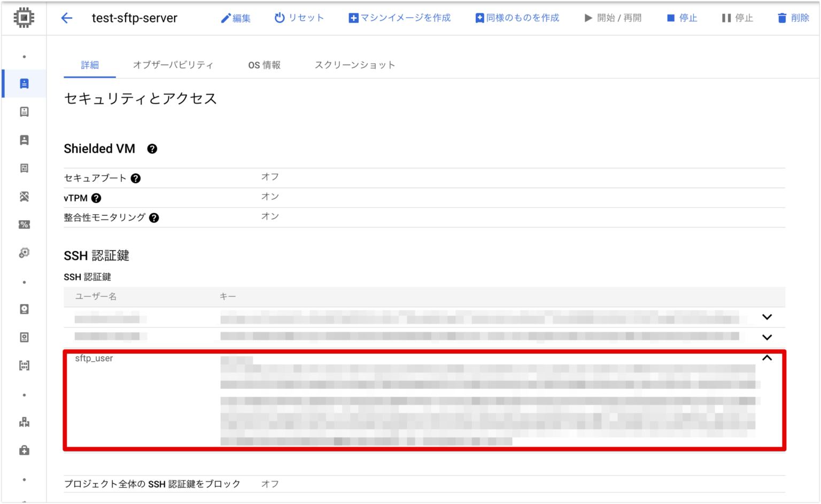The image size is (821, 504).
Task: Open the sole-tenant nodes sidebar icon
Action: tap(24, 139)
